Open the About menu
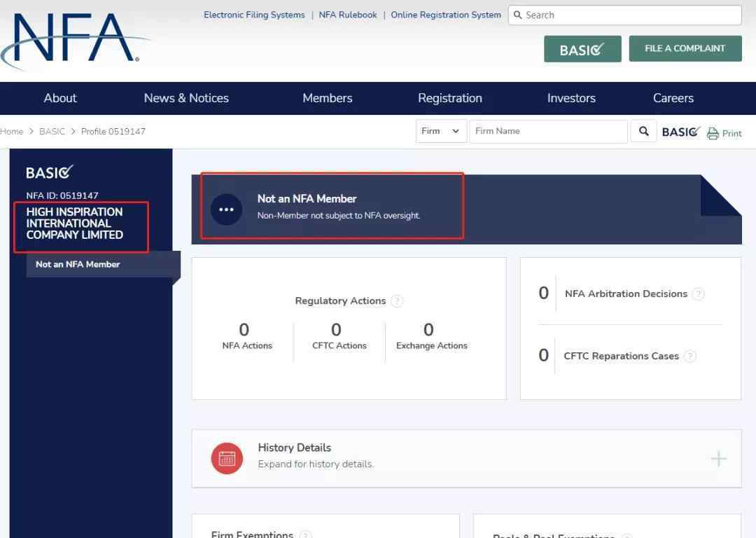This screenshot has width=756, height=538. click(60, 98)
